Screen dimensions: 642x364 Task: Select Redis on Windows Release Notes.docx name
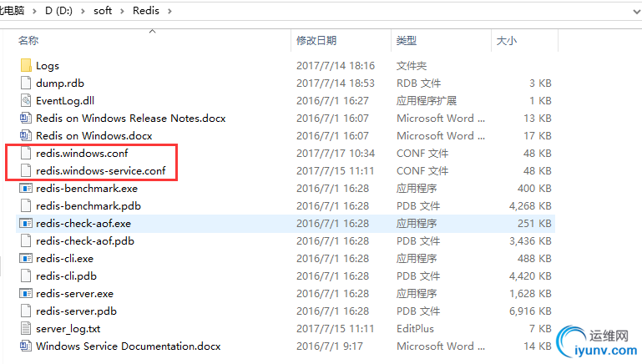(x=130, y=119)
